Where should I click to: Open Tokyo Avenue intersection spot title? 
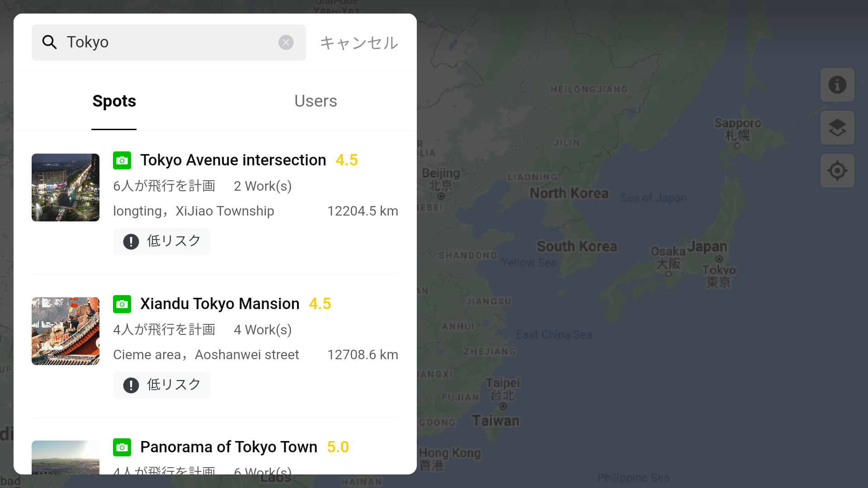(x=233, y=160)
